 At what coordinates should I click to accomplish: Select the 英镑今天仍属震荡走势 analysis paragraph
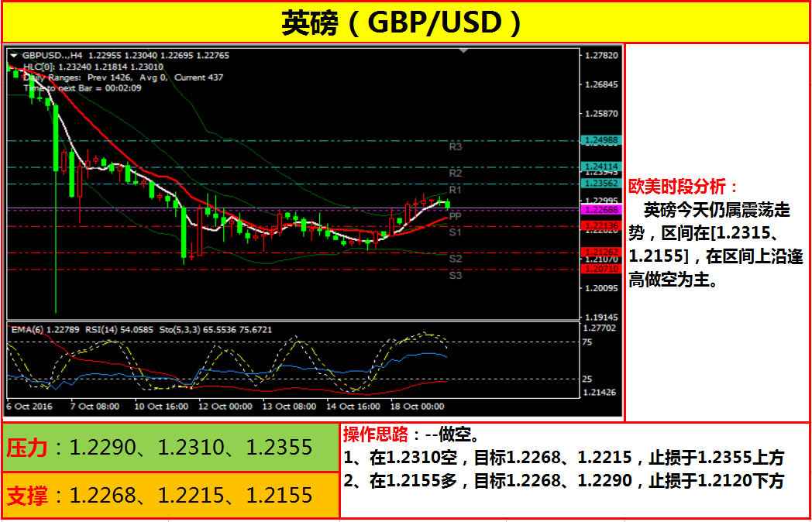[x=716, y=246]
